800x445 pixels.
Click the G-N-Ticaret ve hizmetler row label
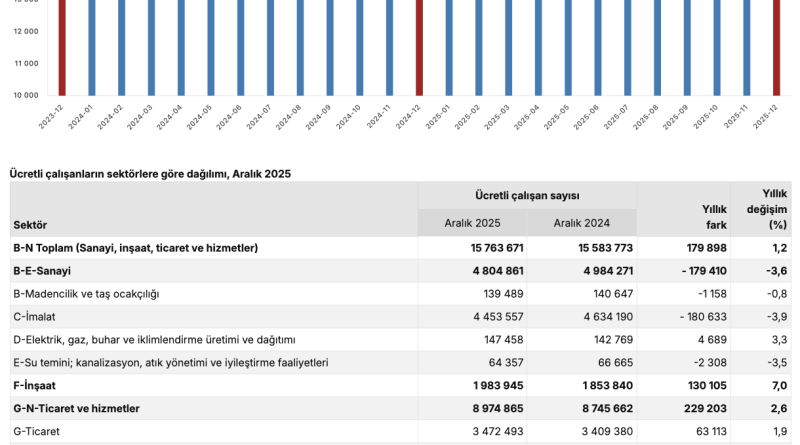[x=76, y=409]
